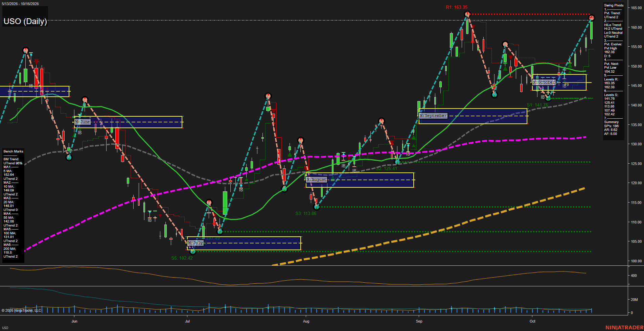644x331 pixels.
Task: Click the Levels S heading in Swing Pivots
Action: 611,95
